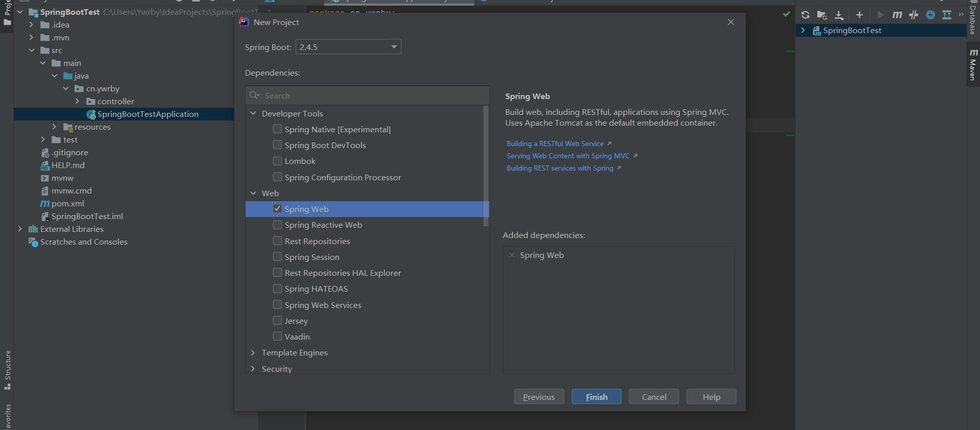The width and height of the screenshot is (980, 430).
Task: Uncheck the Spring Web dependency
Action: tap(278, 208)
